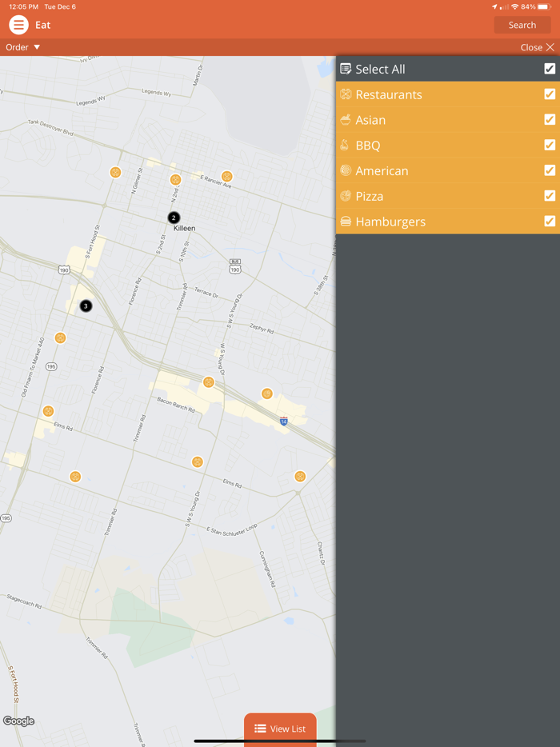Select the marker northwest of the western Elms Rd label
560x747 pixels.
(48, 411)
